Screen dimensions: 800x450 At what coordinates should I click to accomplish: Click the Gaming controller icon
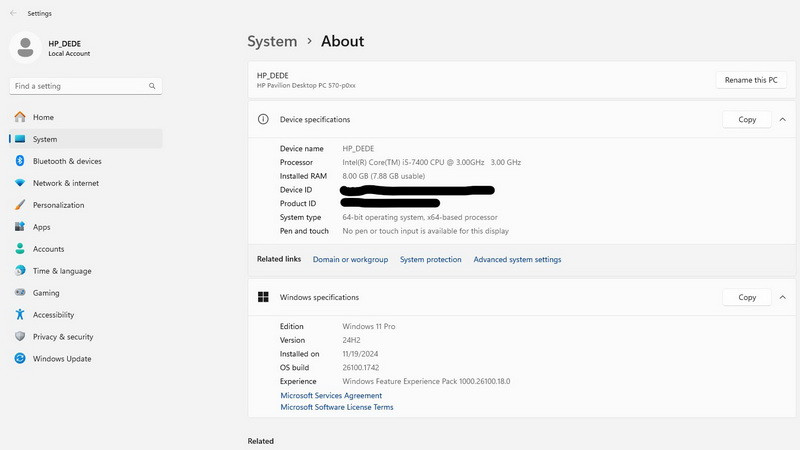click(x=20, y=292)
